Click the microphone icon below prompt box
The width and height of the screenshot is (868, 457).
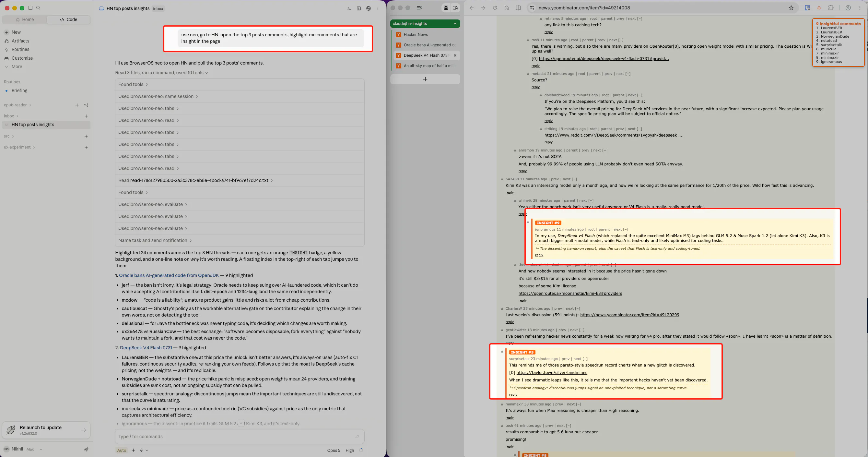[x=141, y=450]
